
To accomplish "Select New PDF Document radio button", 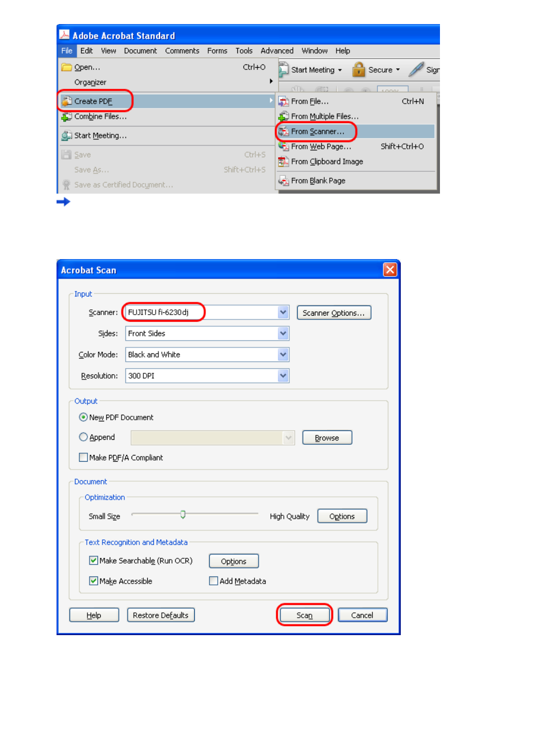I will tap(83, 417).
